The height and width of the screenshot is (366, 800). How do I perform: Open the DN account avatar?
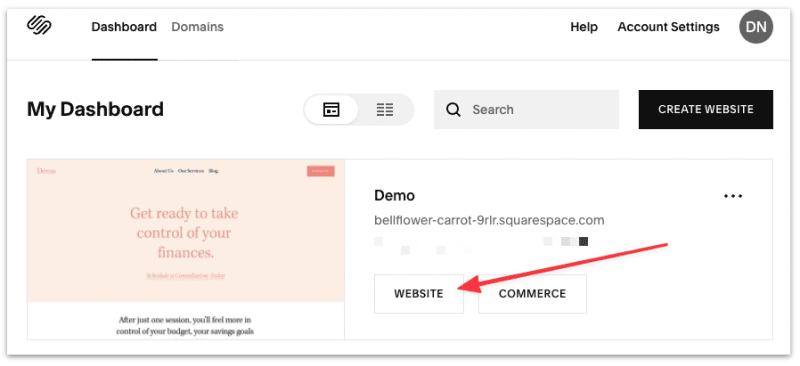pos(756,27)
